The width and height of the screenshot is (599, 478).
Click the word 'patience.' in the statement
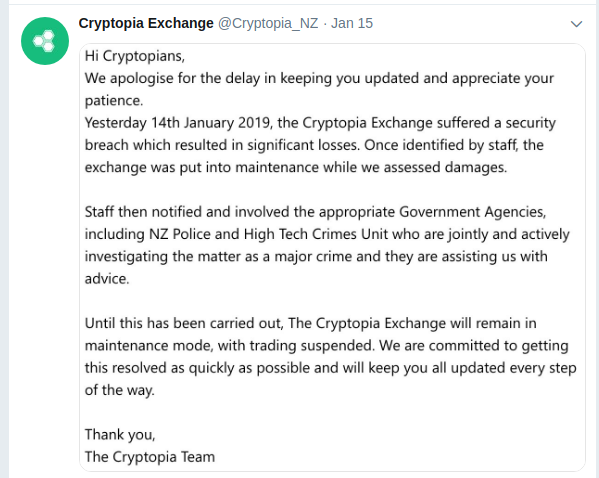click(114, 100)
